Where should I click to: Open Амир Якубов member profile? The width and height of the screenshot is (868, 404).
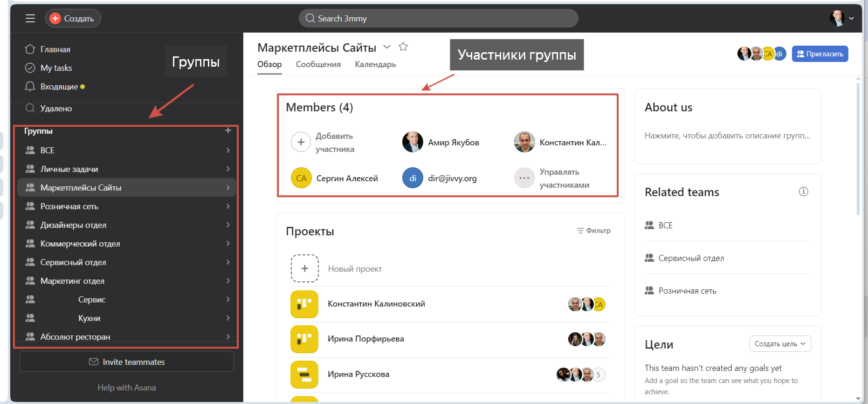pos(441,142)
